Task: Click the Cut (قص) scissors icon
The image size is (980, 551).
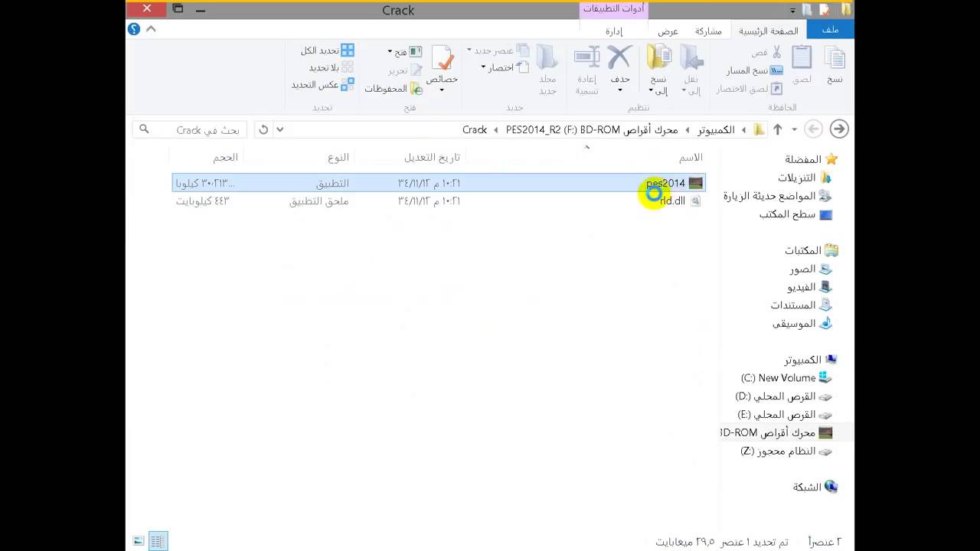Action: click(776, 52)
